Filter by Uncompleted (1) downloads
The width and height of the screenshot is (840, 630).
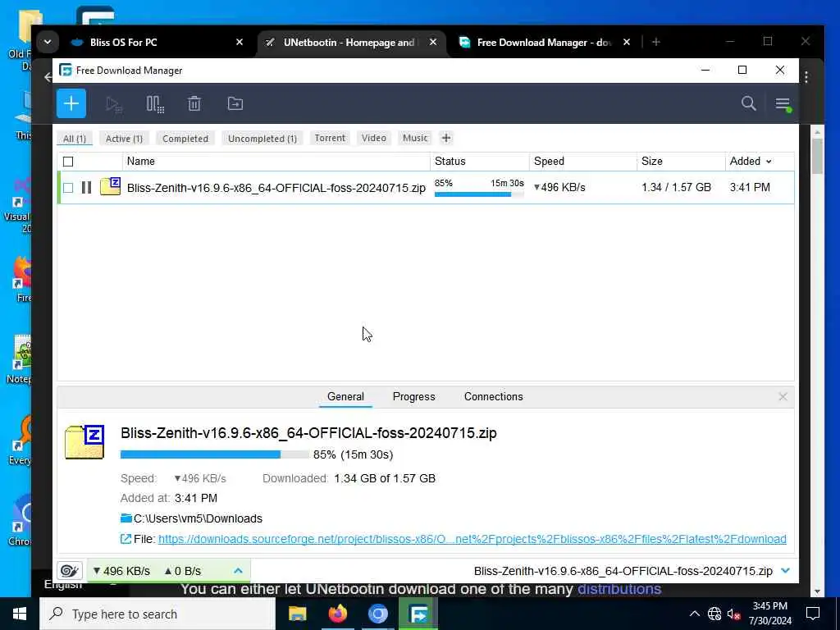point(262,138)
